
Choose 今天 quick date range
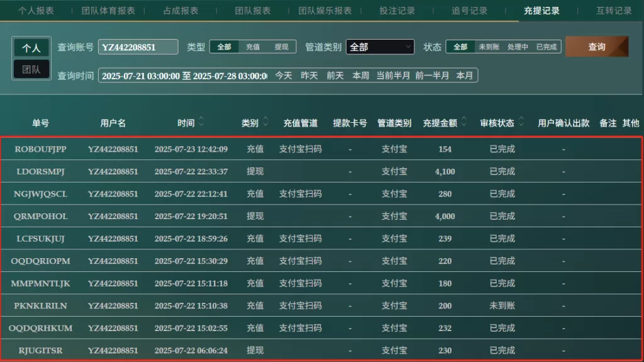point(284,76)
